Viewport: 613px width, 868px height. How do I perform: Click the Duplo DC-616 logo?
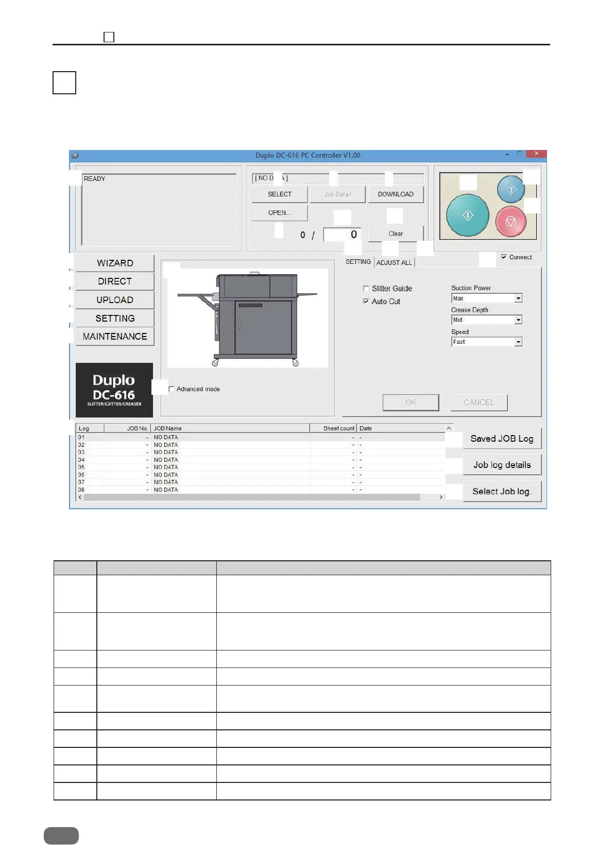[x=114, y=390]
